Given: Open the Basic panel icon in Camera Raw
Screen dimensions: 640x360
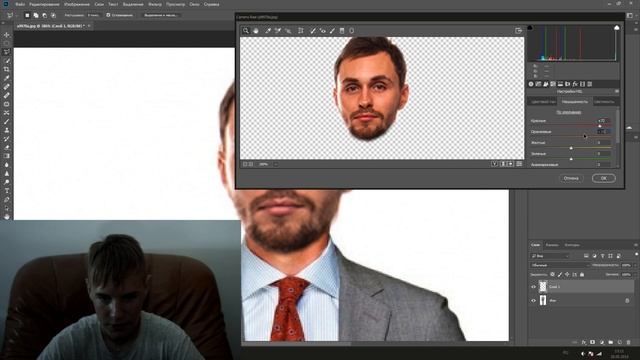Looking at the screenshot, I should coord(531,84).
